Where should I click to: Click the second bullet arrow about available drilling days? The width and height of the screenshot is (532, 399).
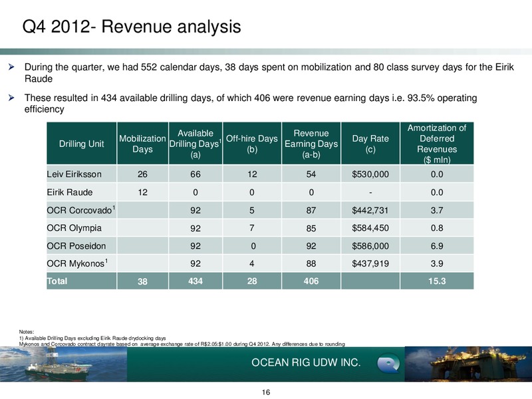point(11,98)
